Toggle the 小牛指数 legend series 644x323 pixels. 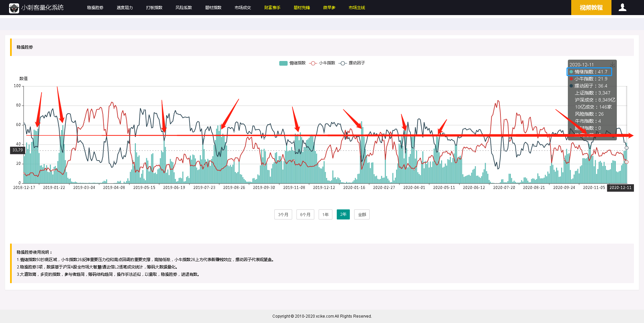point(322,63)
